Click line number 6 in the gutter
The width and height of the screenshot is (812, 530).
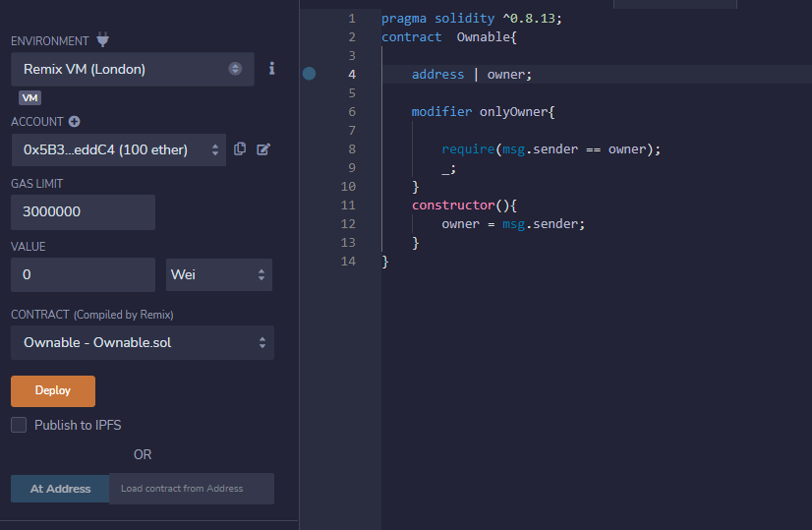tap(352, 112)
